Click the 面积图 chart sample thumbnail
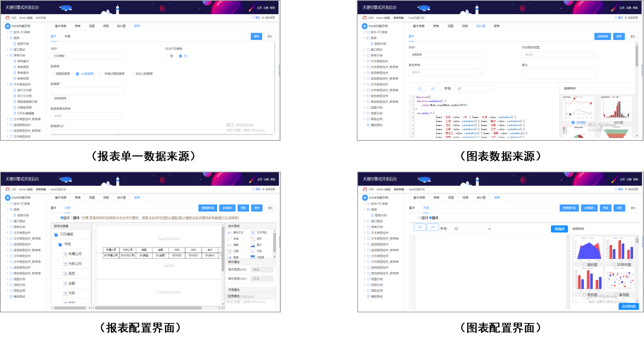 [x=588, y=249]
